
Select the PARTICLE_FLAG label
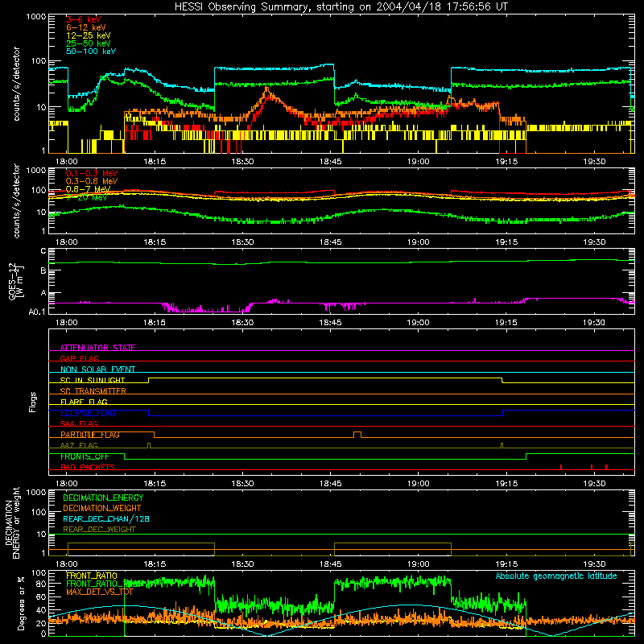tap(90, 435)
